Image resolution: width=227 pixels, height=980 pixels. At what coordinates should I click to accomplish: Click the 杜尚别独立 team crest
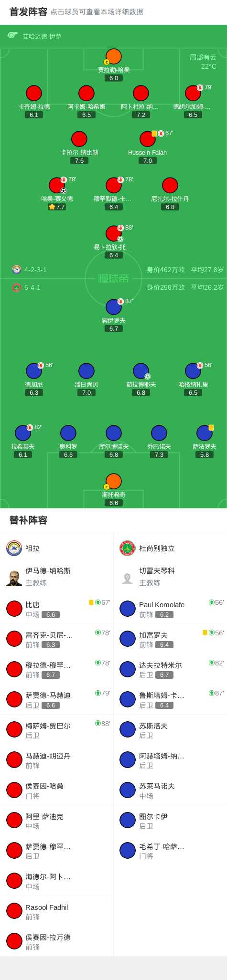128,548
